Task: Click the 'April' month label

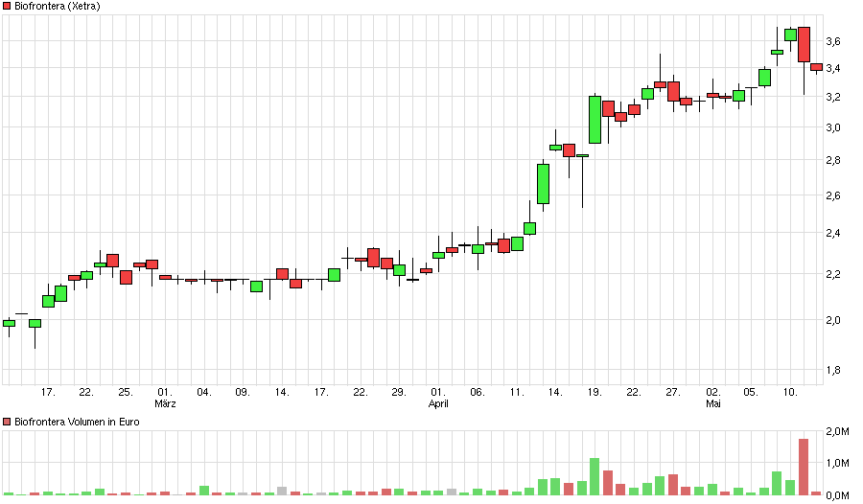Action: click(x=438, y=403)
